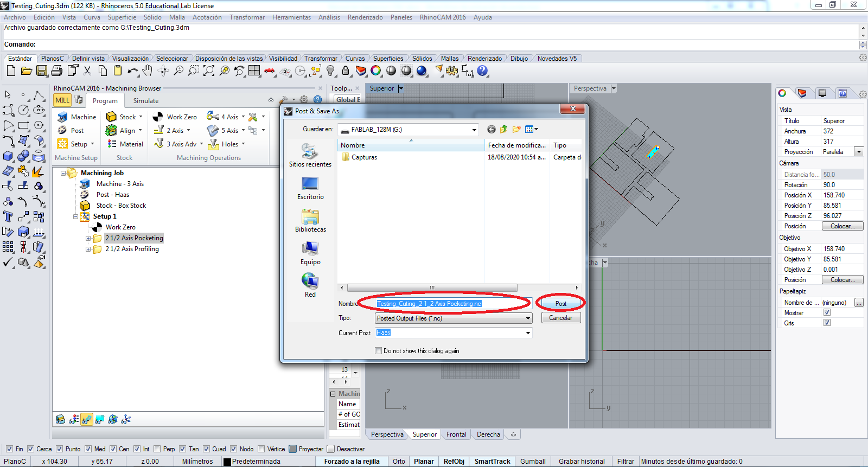This screenshot has height=467, width=868.
Task: Click the Properties color wheel panel icon
Action: click(x=782, y=93)
